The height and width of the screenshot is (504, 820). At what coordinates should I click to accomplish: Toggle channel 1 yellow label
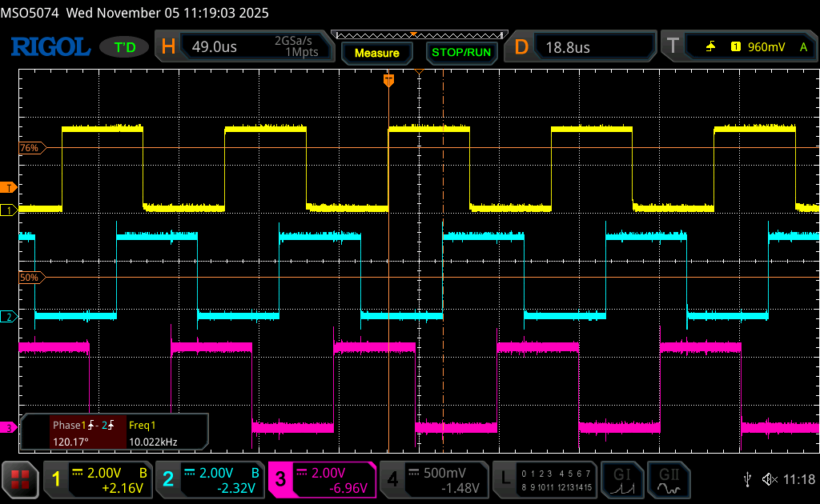point(56,479)
